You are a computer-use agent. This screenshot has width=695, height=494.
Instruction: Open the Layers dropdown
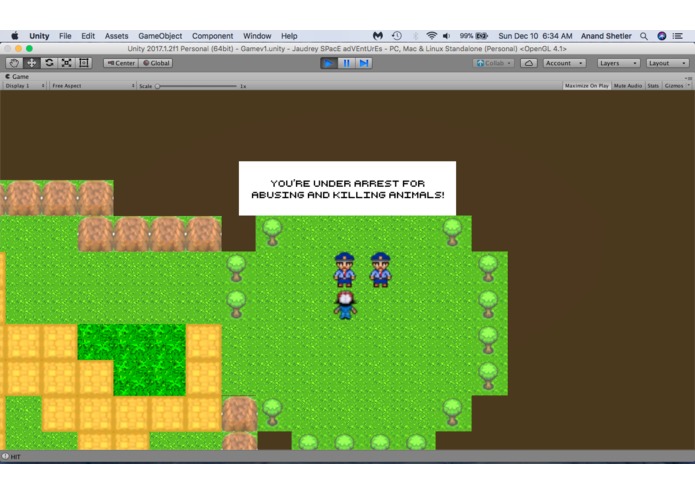(618, 63)
